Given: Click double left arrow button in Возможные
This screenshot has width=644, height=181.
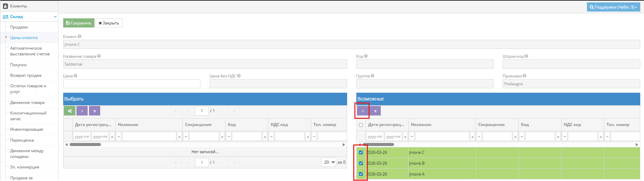Looking at the screenshot, I should pos(375,111).
